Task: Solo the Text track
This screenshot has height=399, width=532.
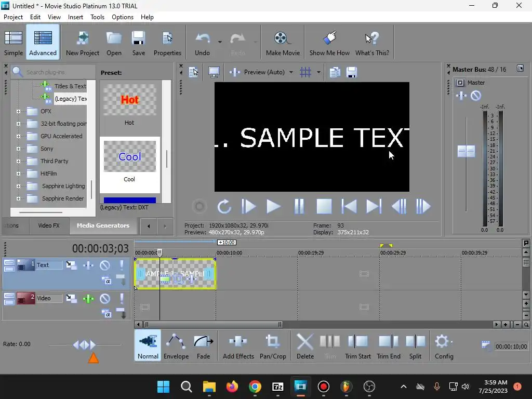Action: point(122,265)
